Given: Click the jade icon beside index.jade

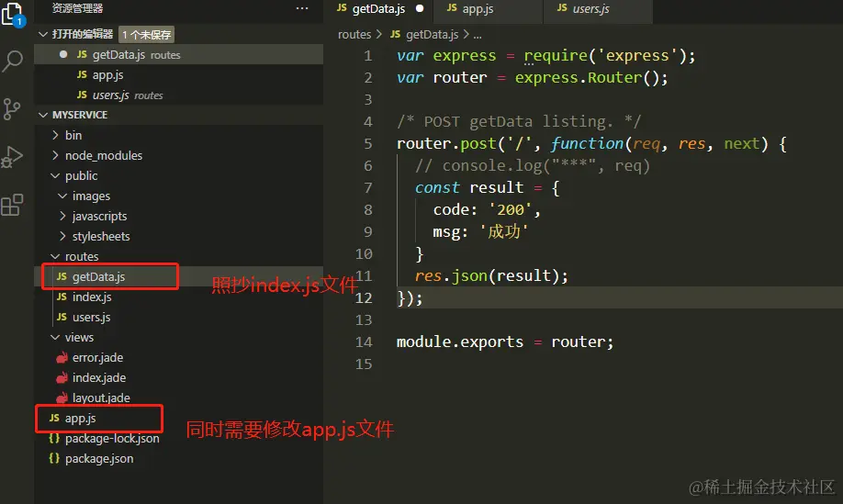Looking at the screenshot, I should pyautogui.click(x=62, y=377).
